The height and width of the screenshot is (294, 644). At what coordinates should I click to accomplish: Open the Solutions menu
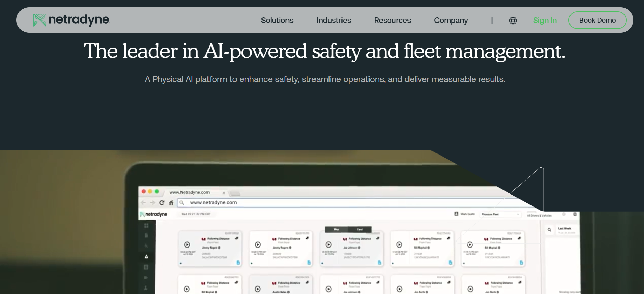(277, 20)
